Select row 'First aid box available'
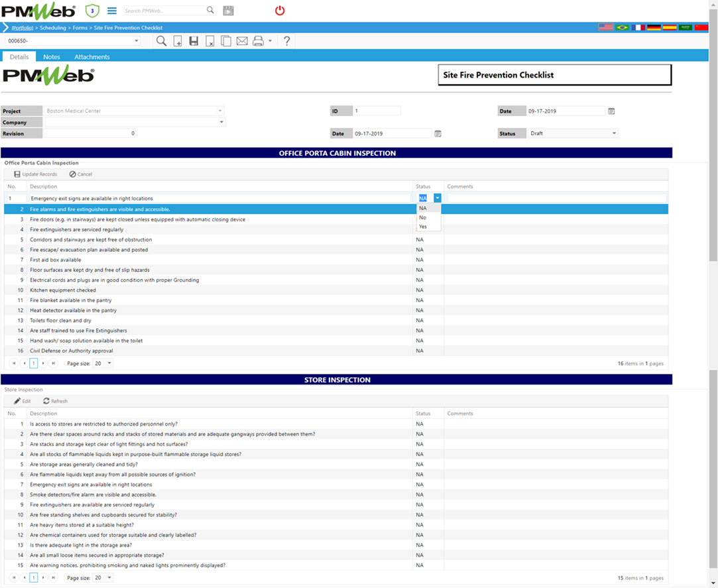This screenshot has height=588, width=718. pos(336,260)
